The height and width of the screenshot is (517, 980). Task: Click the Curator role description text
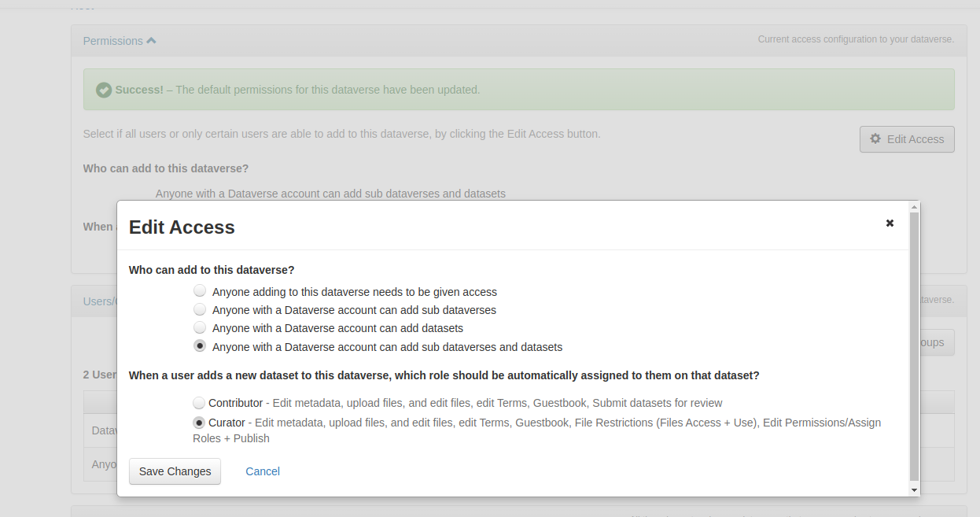[566, 423]
